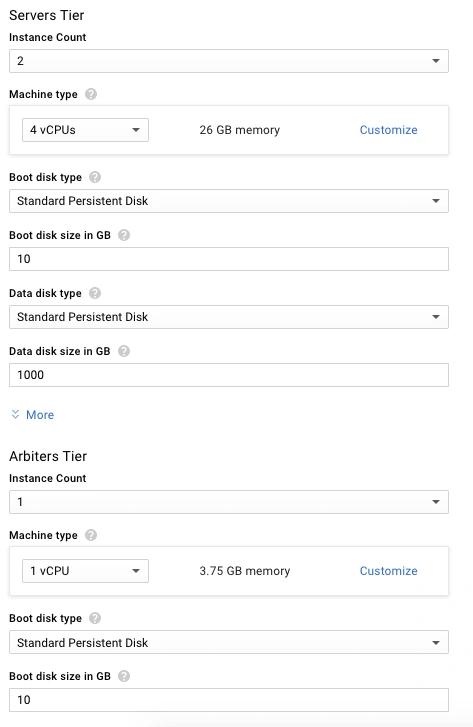Click help icon beside Arbiters Boot disk type
This screenshot has height=727, width=473.
[x=95, y=618]
